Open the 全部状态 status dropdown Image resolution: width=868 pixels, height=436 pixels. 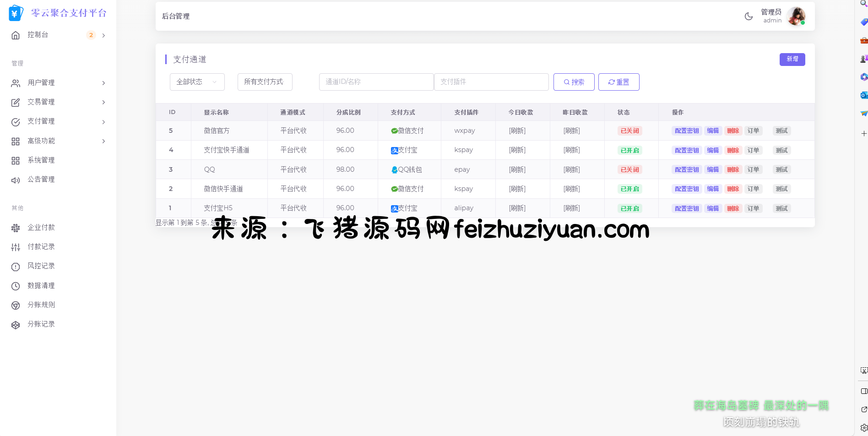click(197, 82)
